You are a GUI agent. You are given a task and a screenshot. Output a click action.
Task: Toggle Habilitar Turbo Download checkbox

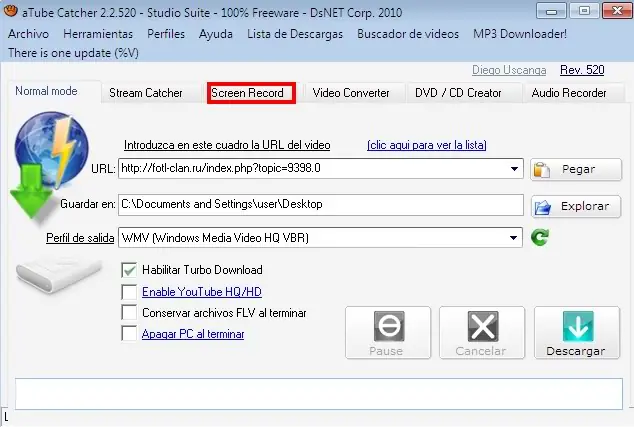click(129, 270)
